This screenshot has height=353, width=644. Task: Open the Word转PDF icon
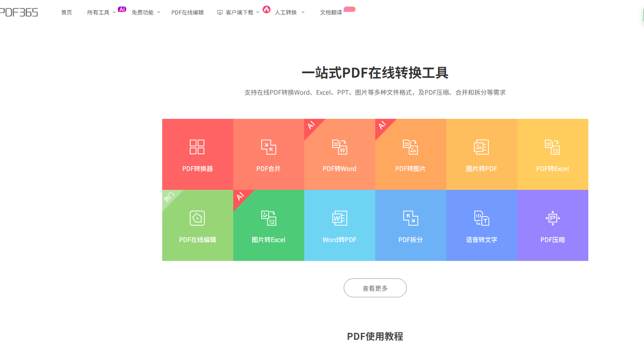[x=339, y=218]
